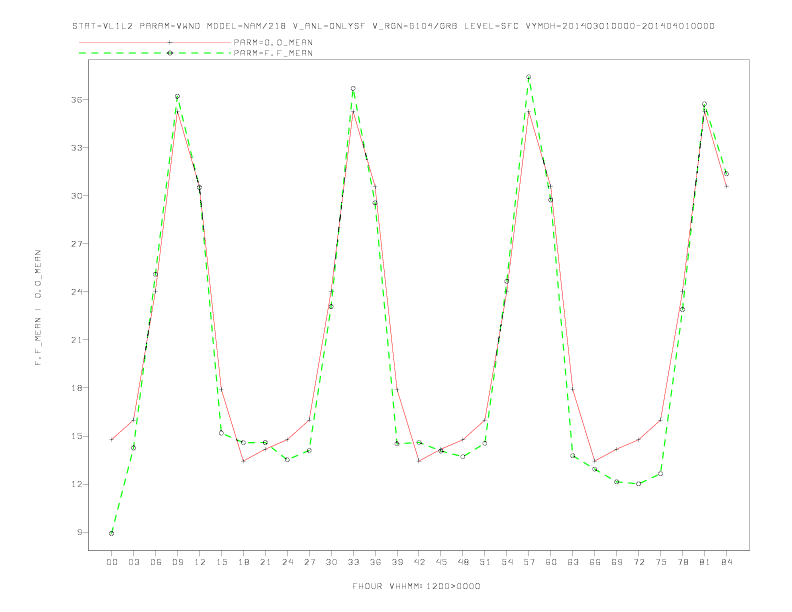Click y-axis tick label 12
This screenshot has height=612, width=792.
click(x=77, y=484)
